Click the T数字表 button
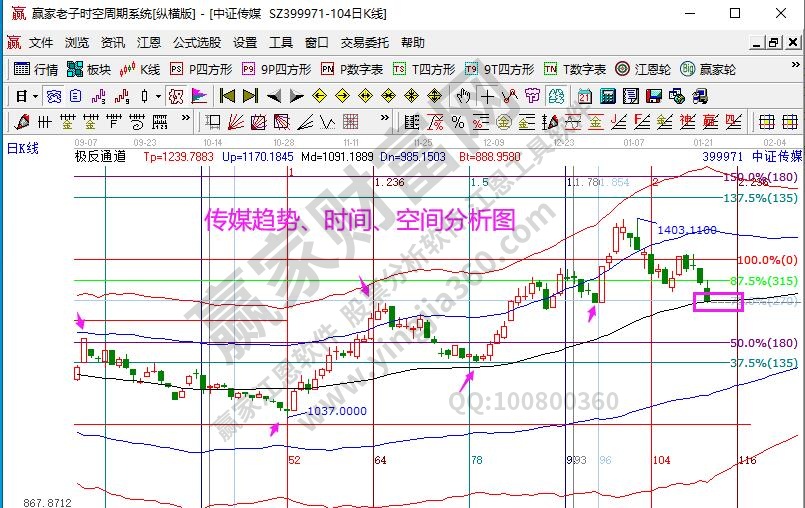The width and height of the screenshot is (805, 508). (x=575, y=70)
